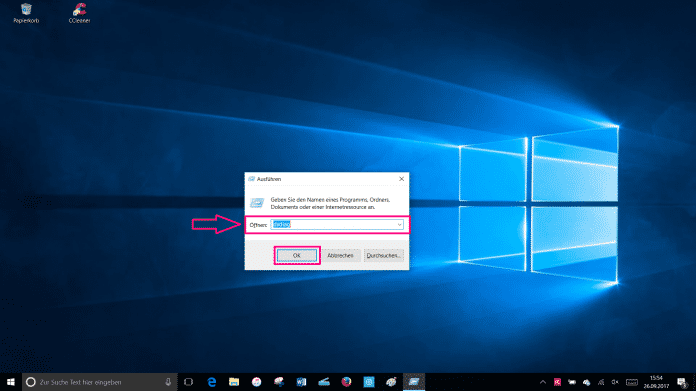Open the network connection tray icon

pyautogui.click(x=601, y=382)
